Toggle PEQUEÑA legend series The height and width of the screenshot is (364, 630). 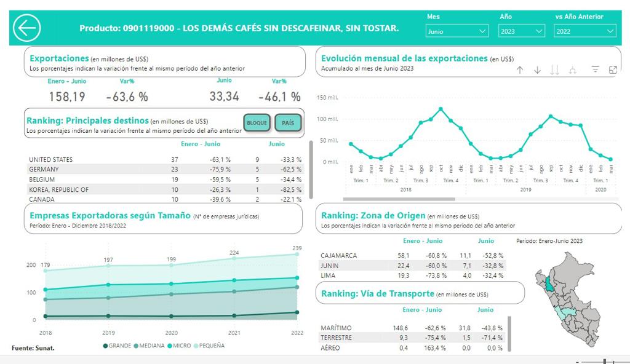pos(210,346)
